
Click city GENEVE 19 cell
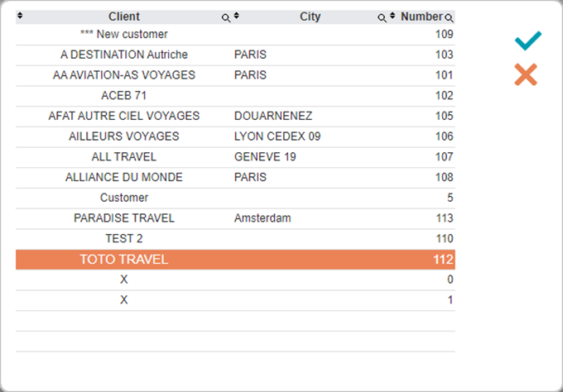click(x=265, y=157)
